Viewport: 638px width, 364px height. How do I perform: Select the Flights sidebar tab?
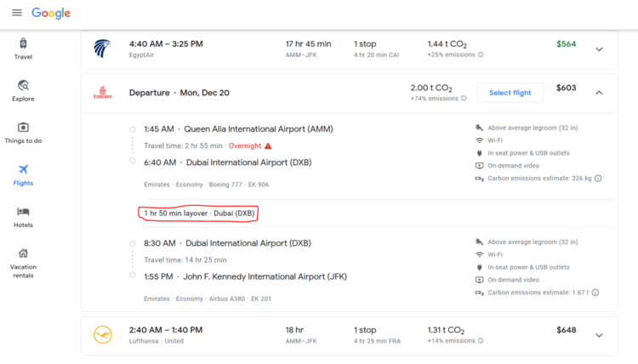(23, 174)
